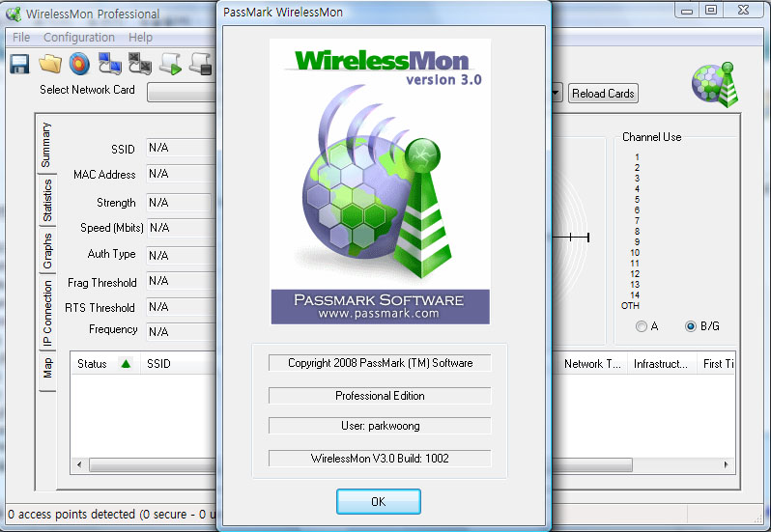Click channel 1 in the Channel Use list
Image resolution: width=771 pixels, height=532 pixels.
click(637, 157)
